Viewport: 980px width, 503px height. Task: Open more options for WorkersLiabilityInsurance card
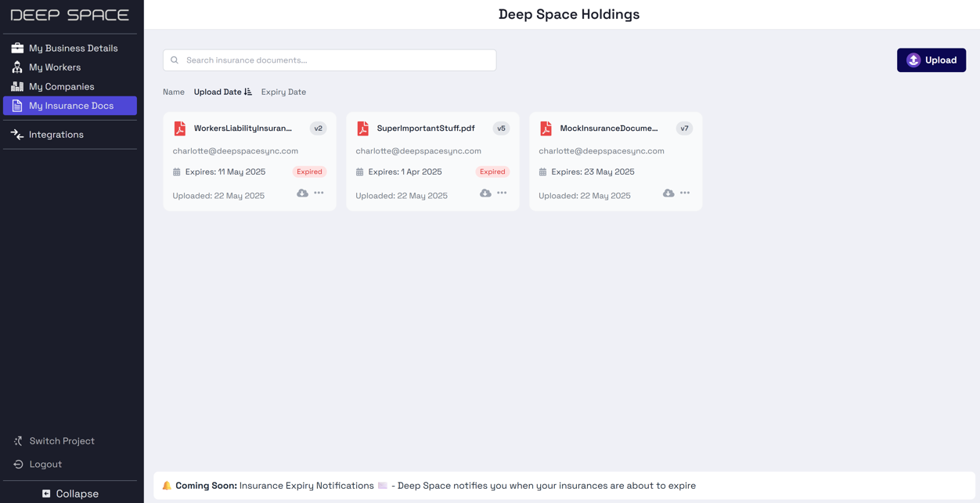[319, 193]
